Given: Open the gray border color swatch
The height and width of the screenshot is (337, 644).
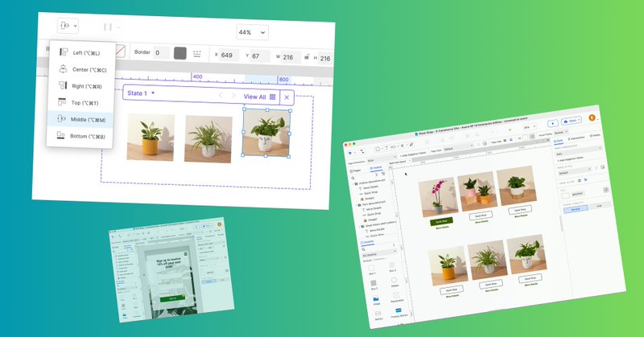Looking at the screenshot, I should coord(180,53).
